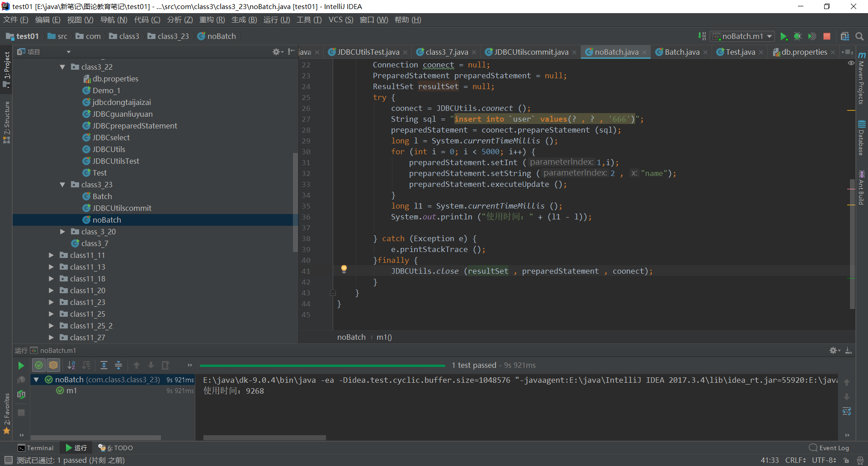Screen dimensions: 868x466
Task: Click the stop square in Run sidebar
Action: coord(21,413)
